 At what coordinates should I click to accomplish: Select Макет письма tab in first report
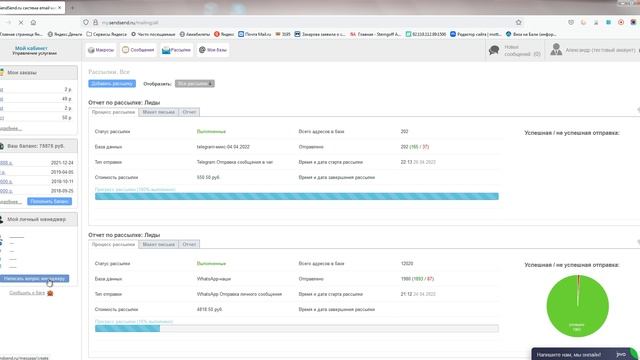[x=159, y=112]
